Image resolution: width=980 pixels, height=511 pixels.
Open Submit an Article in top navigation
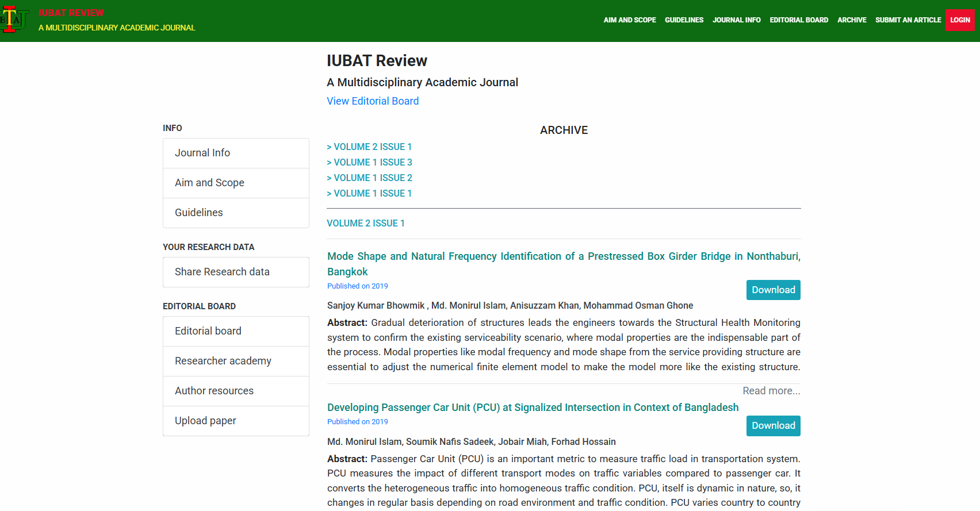tap(908, 20)
